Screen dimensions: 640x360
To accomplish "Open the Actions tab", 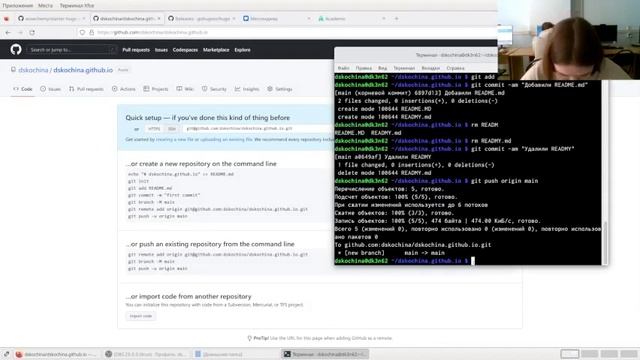I will click(x=124, y=89).
